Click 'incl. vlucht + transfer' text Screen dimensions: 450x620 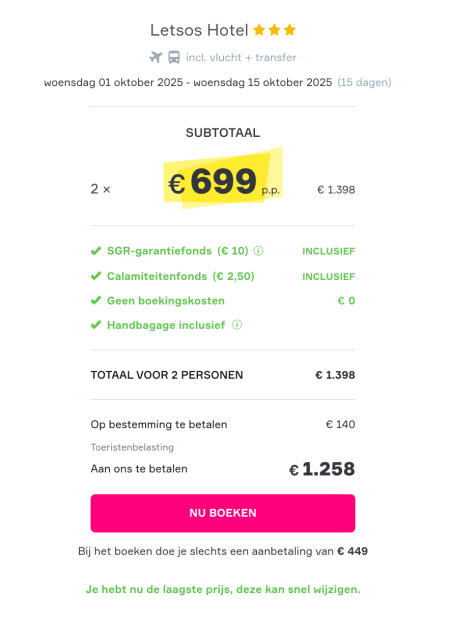241,57
